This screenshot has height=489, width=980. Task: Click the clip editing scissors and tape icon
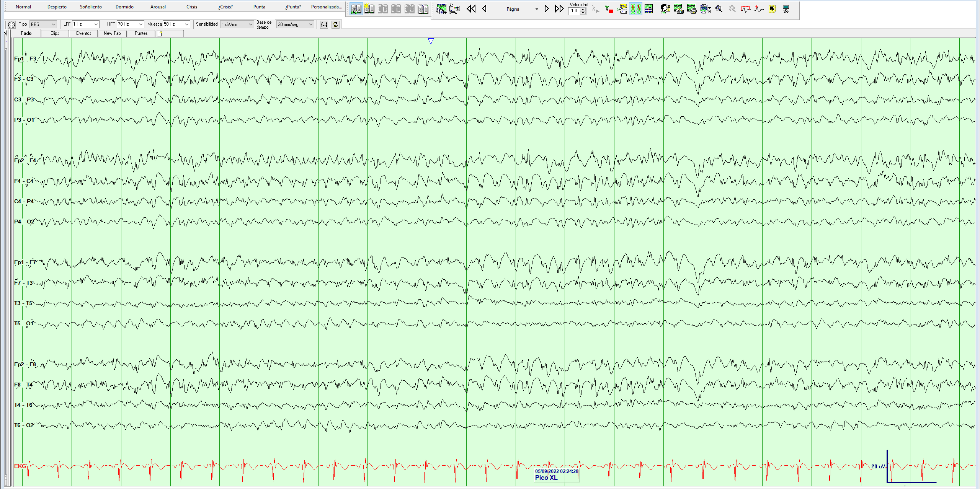coord(622,9)
